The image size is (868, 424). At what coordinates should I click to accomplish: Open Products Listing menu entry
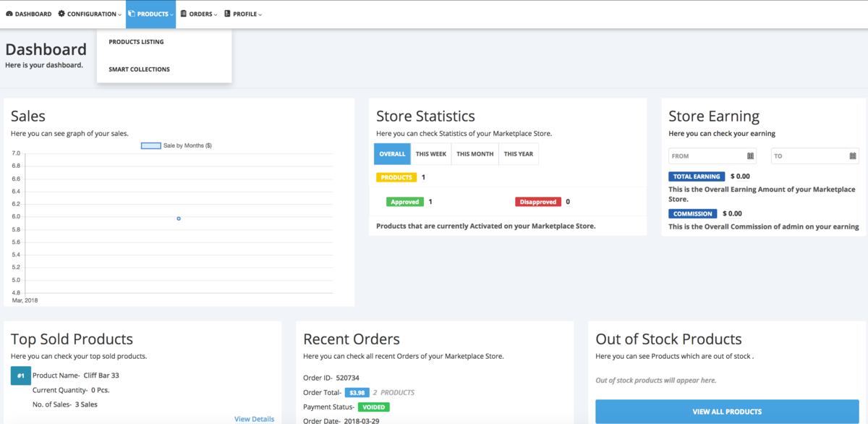coord(136,42)
